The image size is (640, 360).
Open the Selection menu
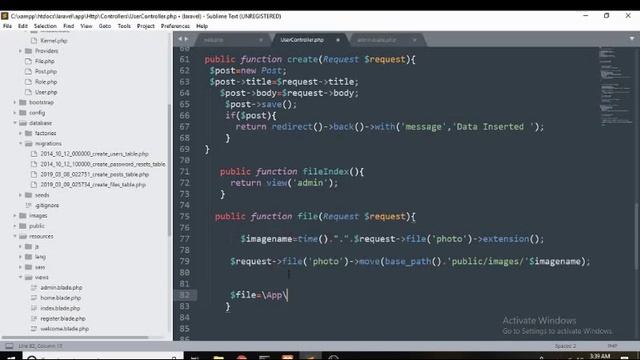tap(45, 26)
